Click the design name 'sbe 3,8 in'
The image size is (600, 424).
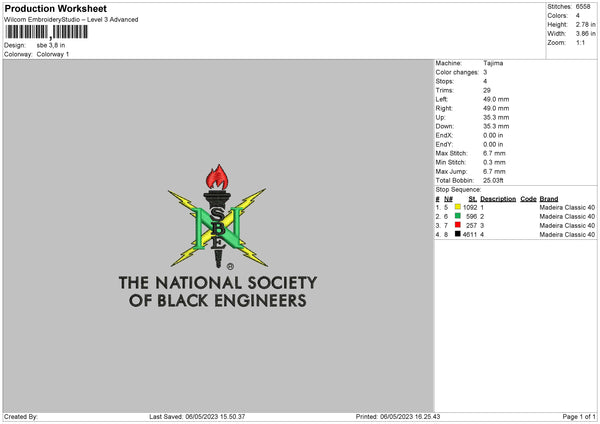click(51, 45)
